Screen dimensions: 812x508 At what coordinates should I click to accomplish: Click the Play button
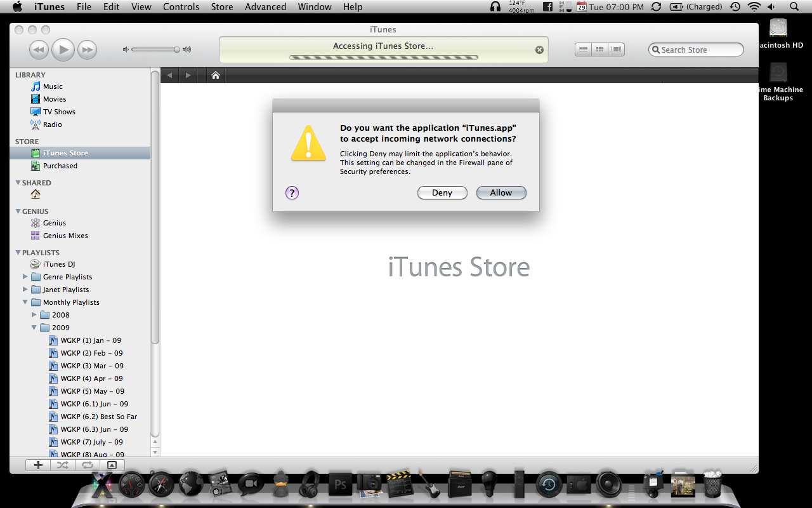[63, 50]
